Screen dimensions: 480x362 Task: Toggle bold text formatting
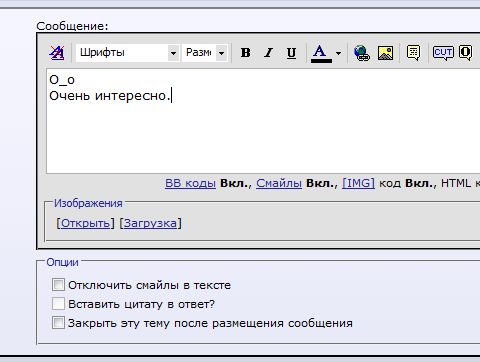pyautogui.click(x=246, y=53)
